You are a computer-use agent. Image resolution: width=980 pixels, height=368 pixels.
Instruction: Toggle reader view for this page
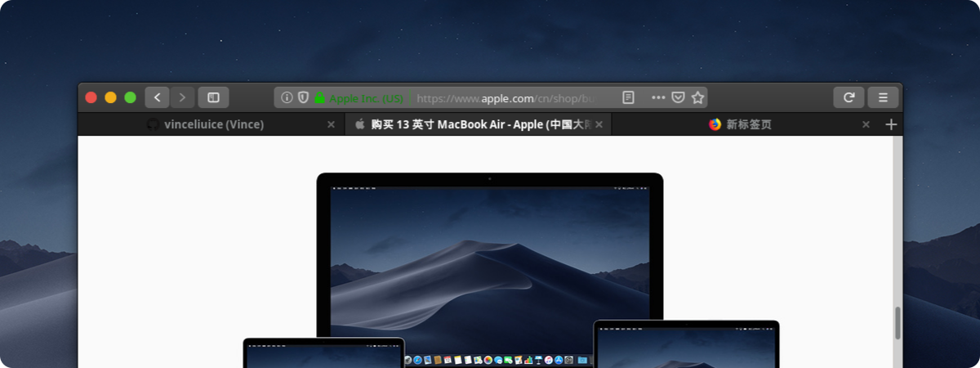click(x=628, y=97)
